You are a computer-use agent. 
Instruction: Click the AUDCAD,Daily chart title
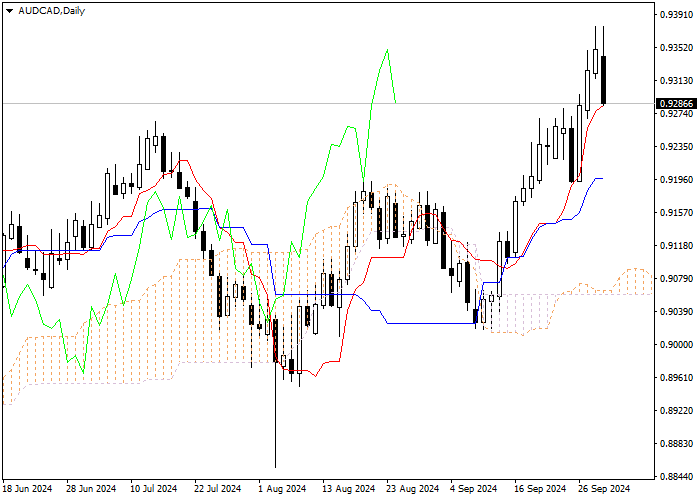pyautogui.click(x=51, y=11)
